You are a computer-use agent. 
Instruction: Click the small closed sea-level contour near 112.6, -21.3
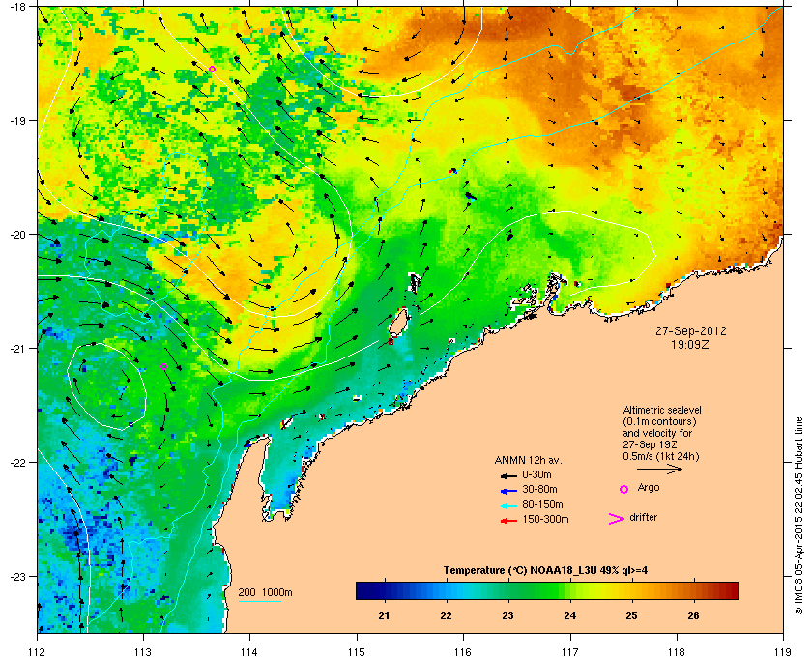[106, 386]
